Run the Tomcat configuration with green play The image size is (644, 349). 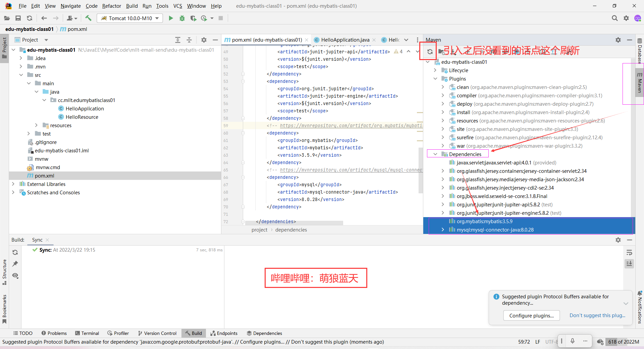171,18
